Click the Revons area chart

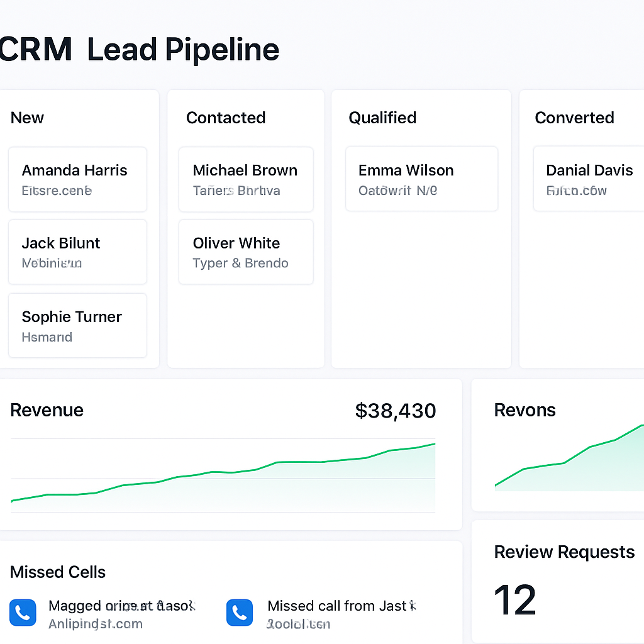coord(569,458)
